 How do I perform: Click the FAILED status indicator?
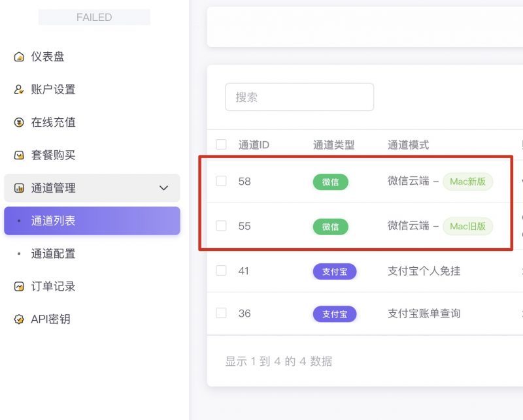[x=93, y=17]
